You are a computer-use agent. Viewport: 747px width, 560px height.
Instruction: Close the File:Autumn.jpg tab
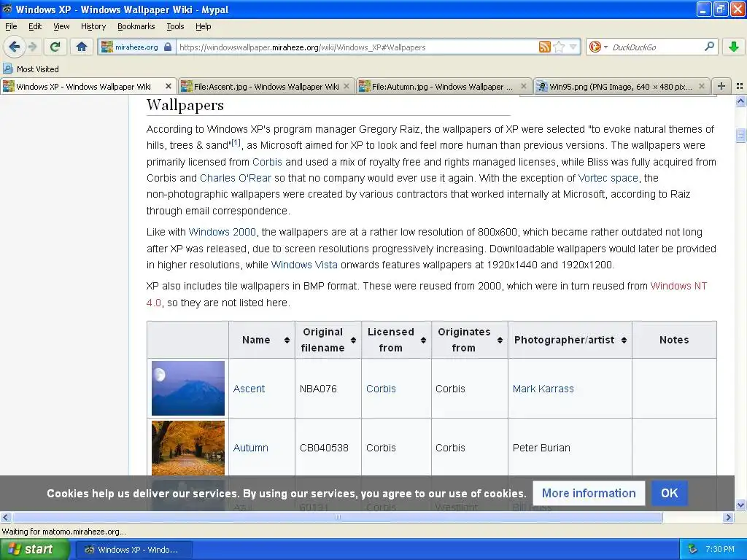(x=524, y=86)
